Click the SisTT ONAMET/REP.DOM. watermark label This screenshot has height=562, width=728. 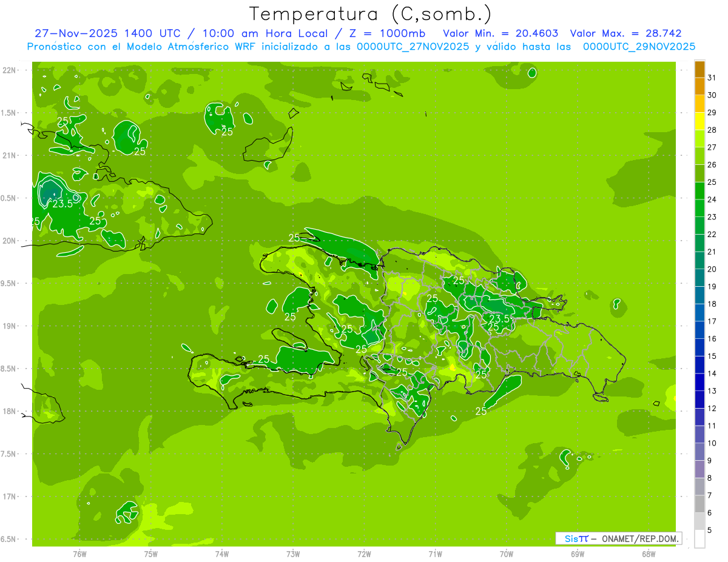tap(618, 538)
